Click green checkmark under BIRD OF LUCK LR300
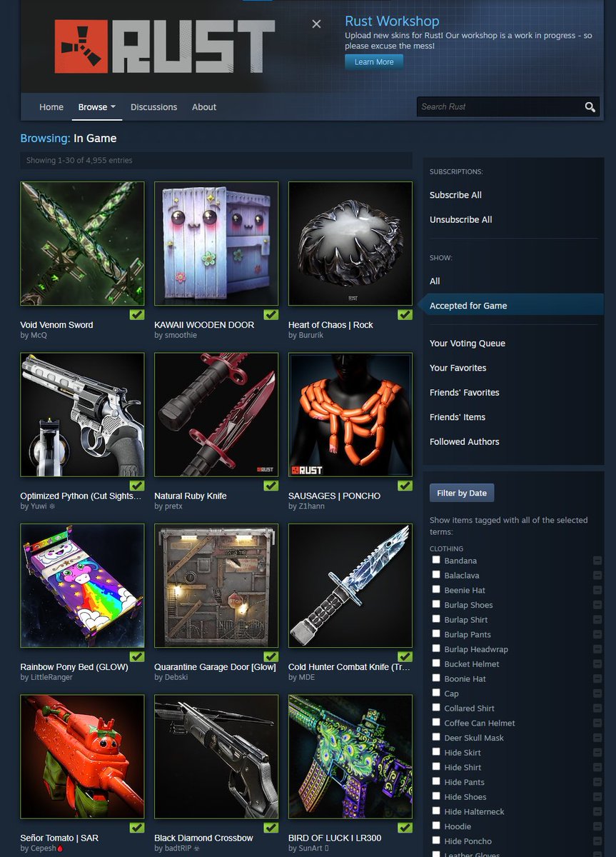Viewport: 616px width, 857px height. pyautogui.click(x=405, y=828)
